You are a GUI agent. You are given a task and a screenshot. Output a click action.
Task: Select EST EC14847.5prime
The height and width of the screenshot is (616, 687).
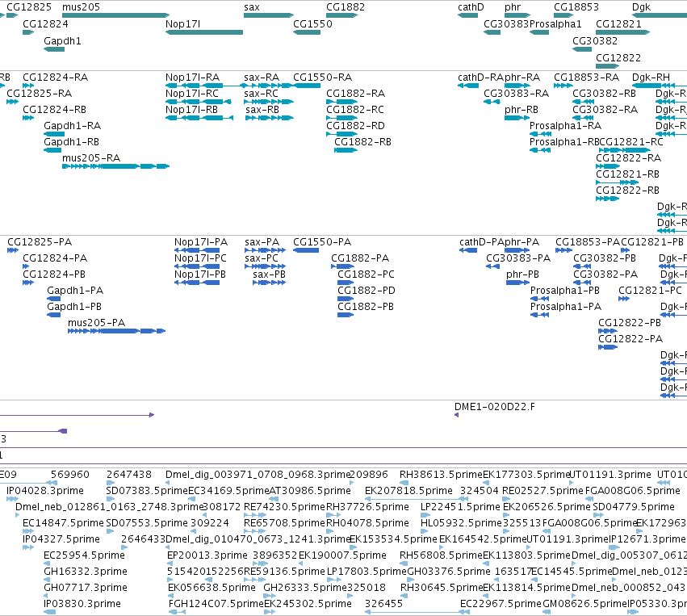tap(63, 522)
